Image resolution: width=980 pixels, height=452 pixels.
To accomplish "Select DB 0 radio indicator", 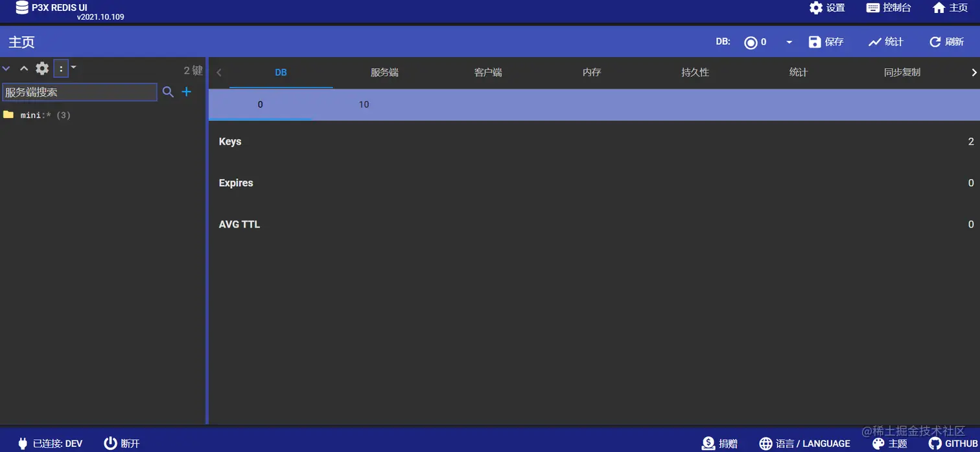I will point(751,42).
